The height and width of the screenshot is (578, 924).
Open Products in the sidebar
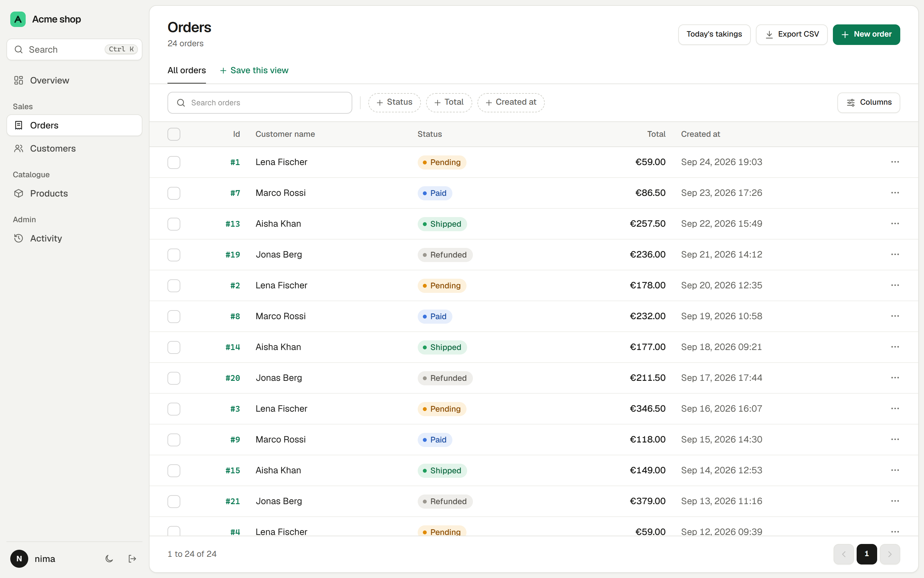coord(74,193)
